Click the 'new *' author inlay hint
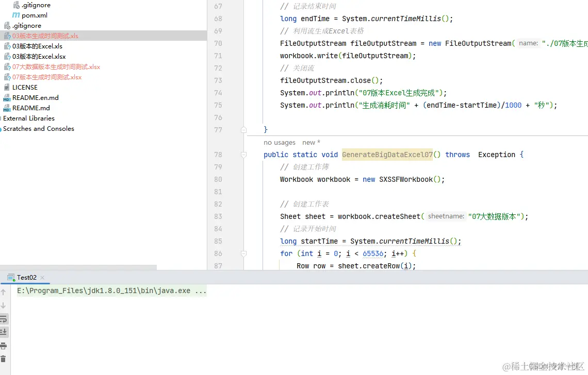 point(311,143)
